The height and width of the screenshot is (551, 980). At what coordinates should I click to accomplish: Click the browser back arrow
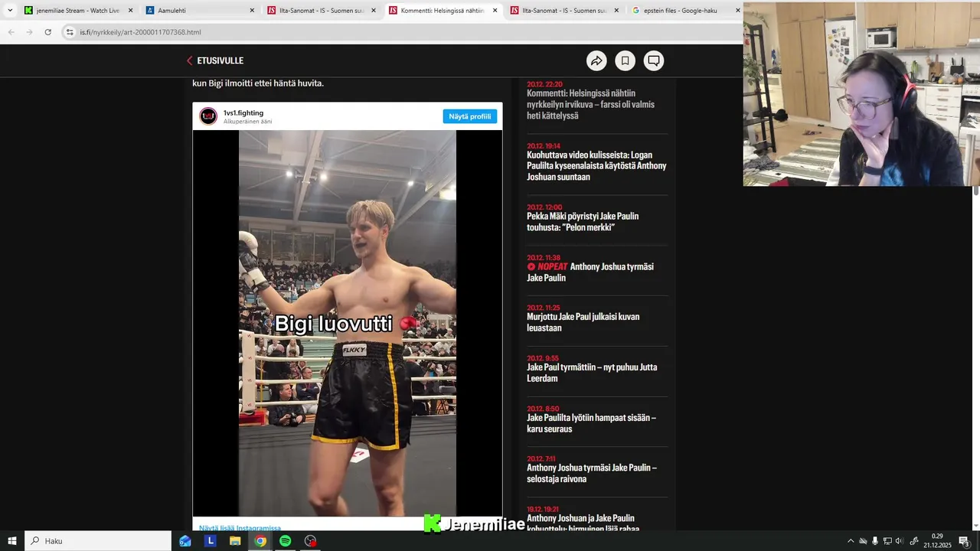point(11,32)
